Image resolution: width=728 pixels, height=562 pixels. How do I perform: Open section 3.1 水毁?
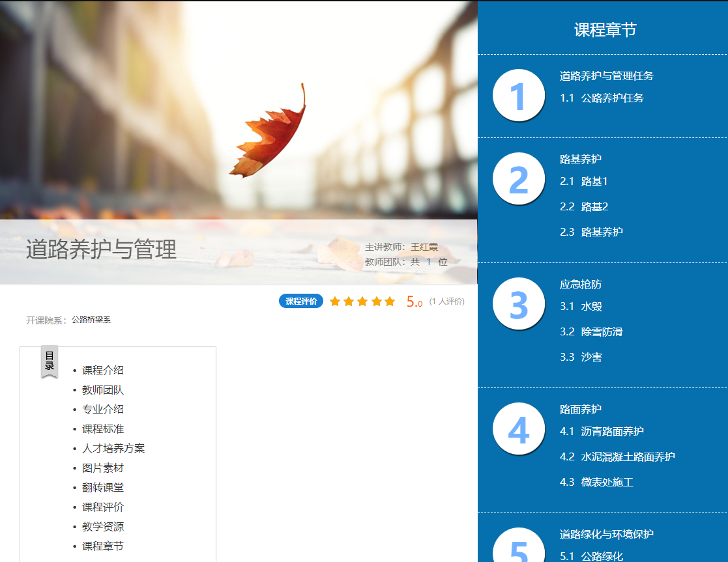coord(581,306)
